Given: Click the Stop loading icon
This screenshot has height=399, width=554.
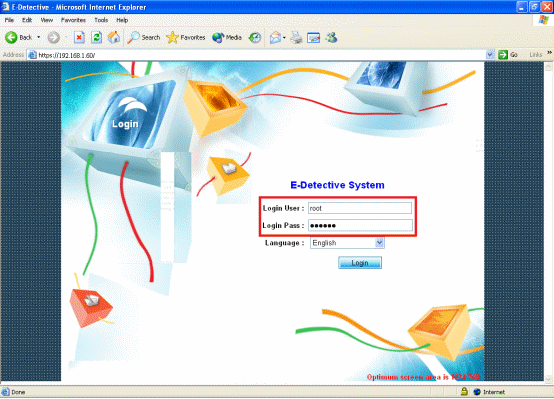Looking at the screenshot, I should (79, 37).
